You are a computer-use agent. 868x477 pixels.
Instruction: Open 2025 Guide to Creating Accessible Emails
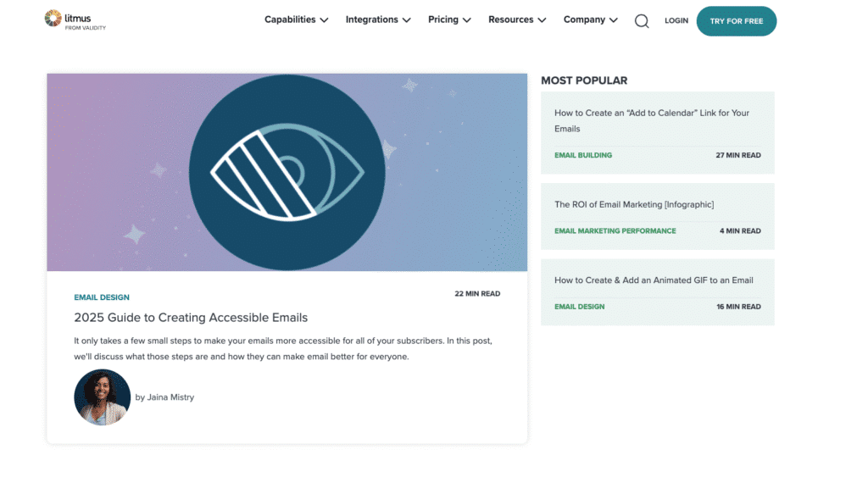[191, 318]
